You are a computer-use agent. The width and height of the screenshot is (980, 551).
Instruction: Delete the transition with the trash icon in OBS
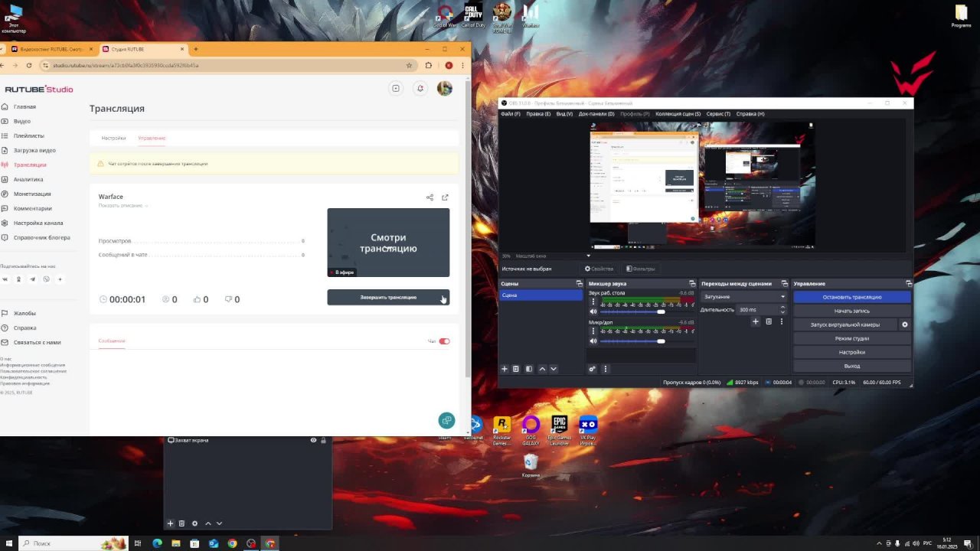point(769,321)
